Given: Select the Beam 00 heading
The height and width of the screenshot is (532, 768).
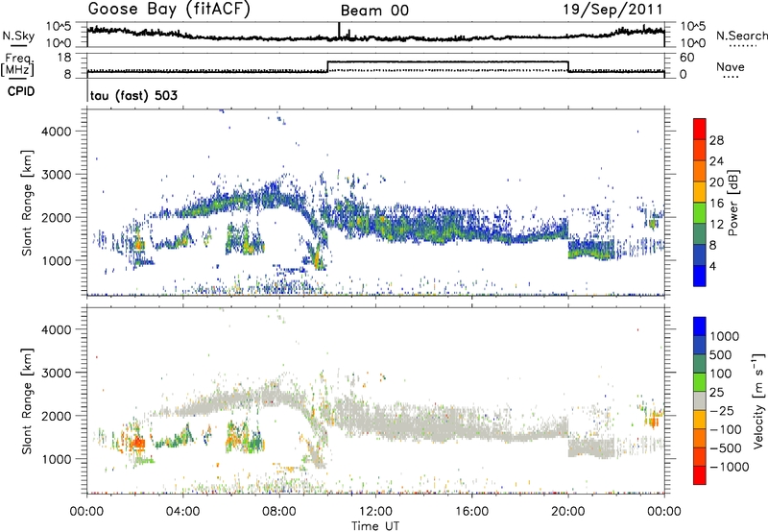Looking at the screenshot, I should click(374, 11).
